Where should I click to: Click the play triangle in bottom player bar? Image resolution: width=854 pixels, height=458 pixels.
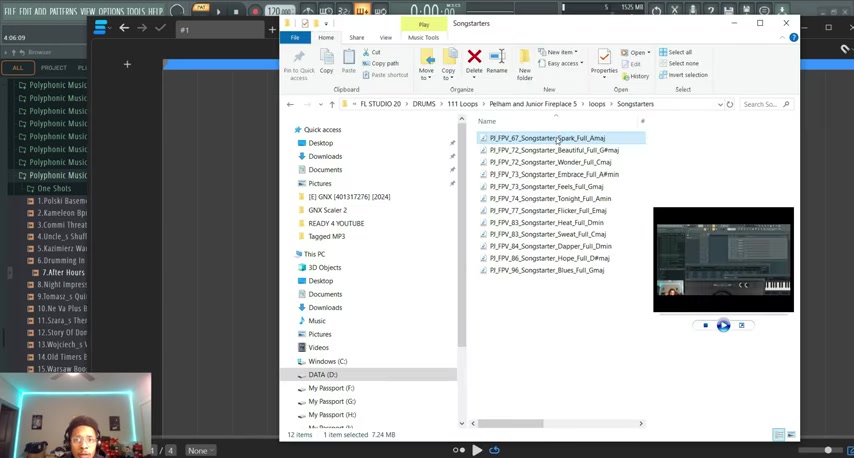click(x=477, y=450)
